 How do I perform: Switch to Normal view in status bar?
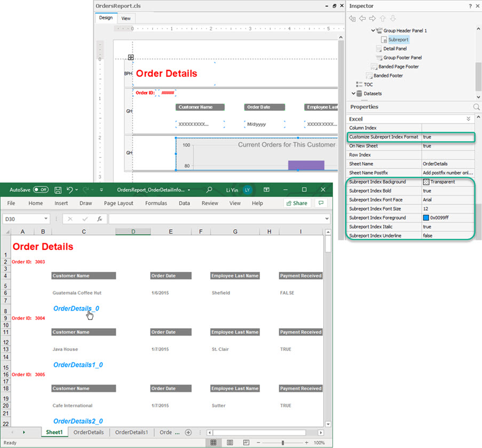click(214, 443)
